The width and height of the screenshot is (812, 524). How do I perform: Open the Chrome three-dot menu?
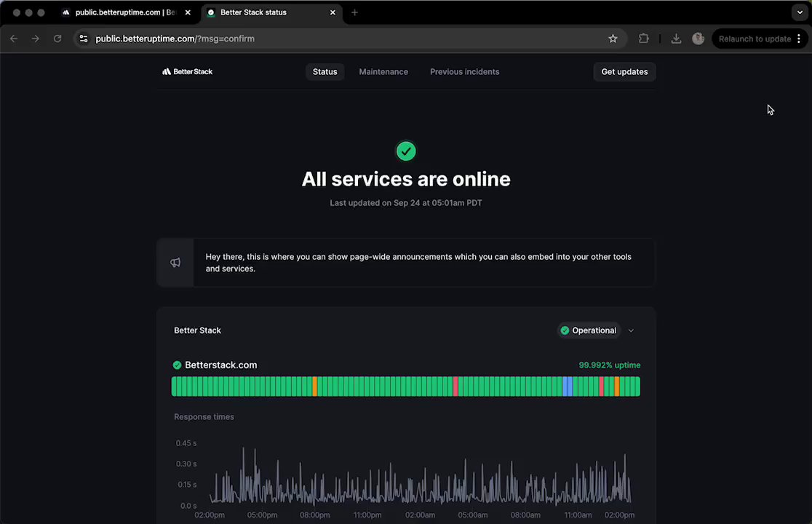tap(799, 39)
